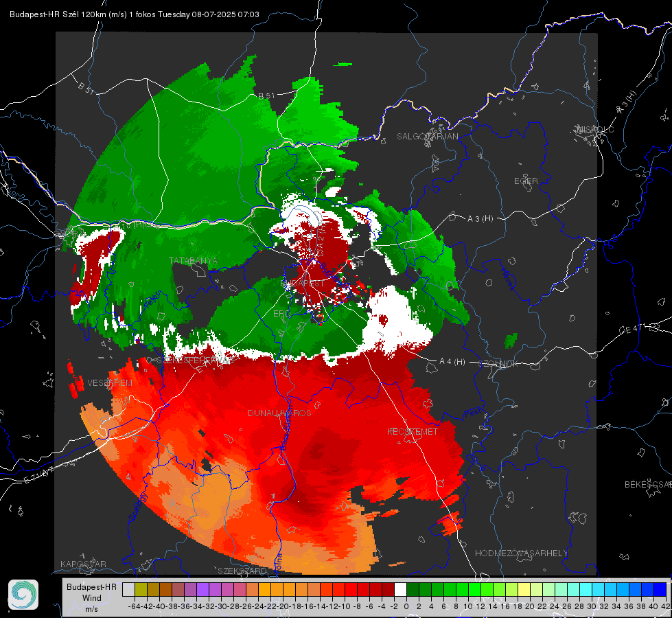
Task: Click the SALGOTARJAN city label
Action: (427, 137)
